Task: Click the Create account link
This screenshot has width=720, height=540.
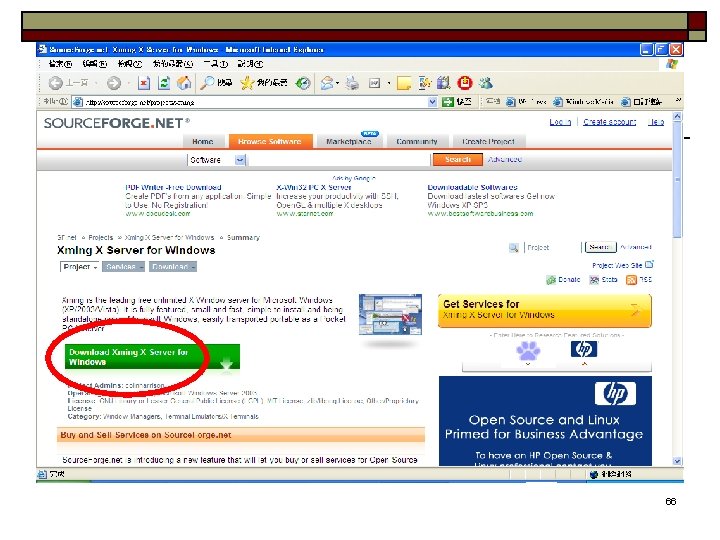Action: 609,122
